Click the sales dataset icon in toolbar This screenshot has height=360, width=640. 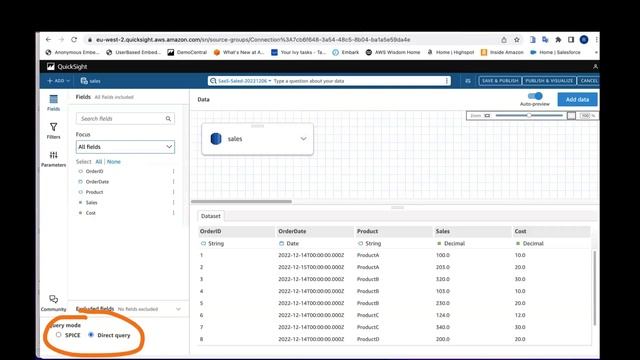click(x=84, y=81)
